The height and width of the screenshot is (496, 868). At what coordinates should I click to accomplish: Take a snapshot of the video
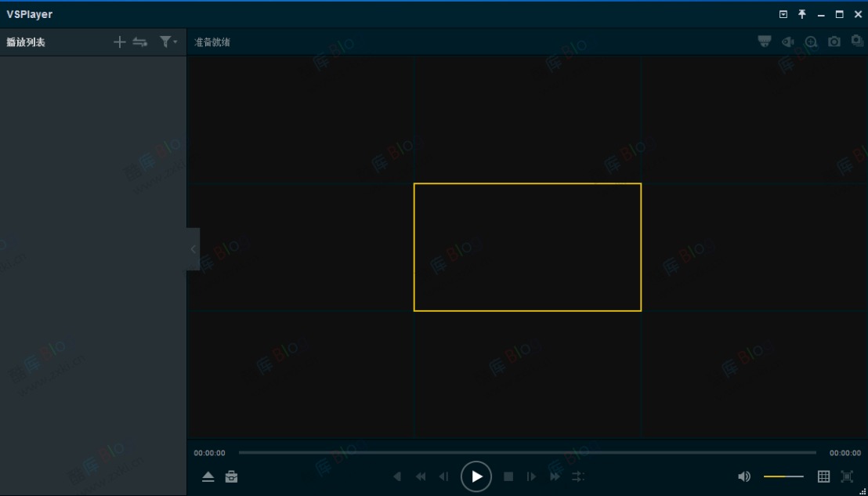pyautogui.click(x=834, y=42)
